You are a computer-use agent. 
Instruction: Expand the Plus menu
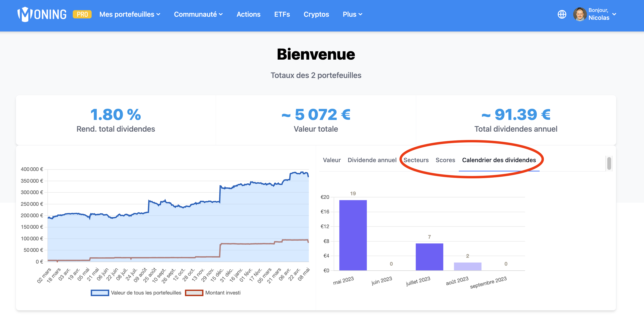[353, 14]
